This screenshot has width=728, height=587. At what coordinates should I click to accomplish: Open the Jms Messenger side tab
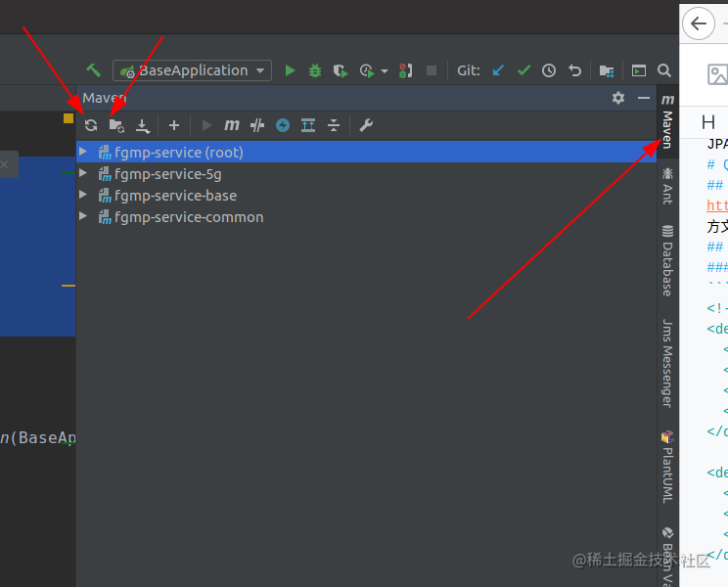click(667, 363)
